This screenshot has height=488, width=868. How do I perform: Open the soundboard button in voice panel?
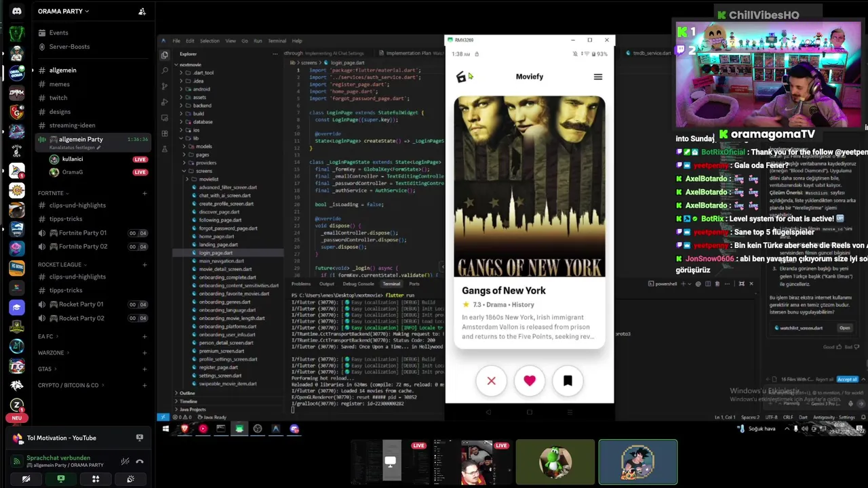coord(130,479)
